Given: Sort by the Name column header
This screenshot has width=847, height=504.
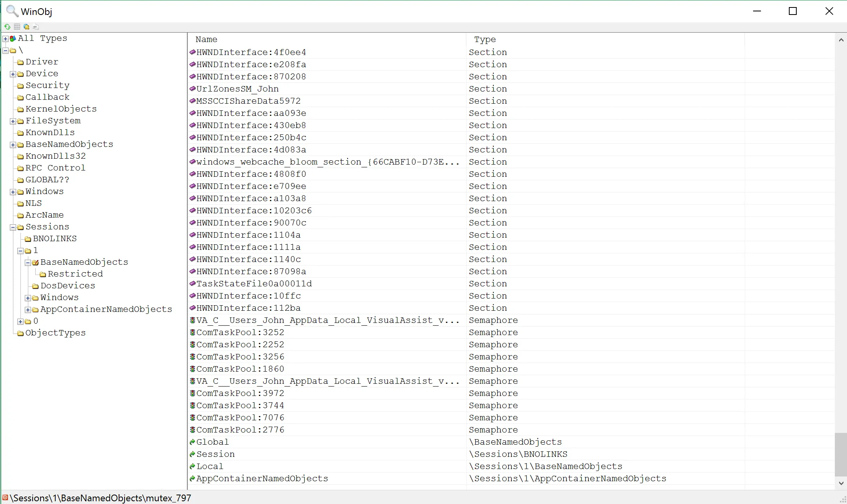Looking at the screenshot, I should click(207, 40).
